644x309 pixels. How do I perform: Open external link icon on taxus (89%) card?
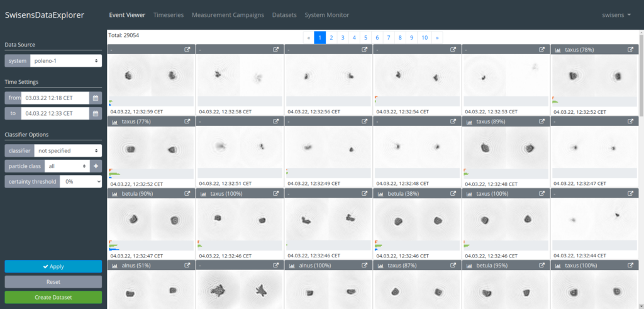coord(541,121)
